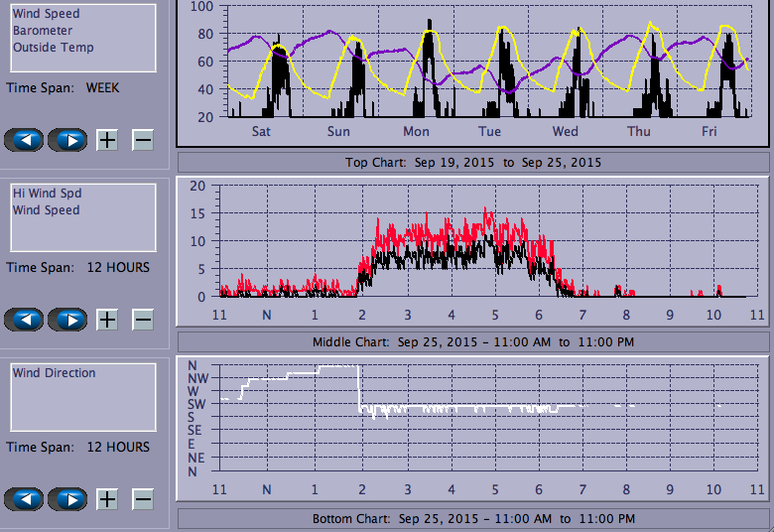The height and width of the screenshot is (532, 774).
Task: Select Hi Wind Spd in the middle list
Action: [x=46, y=194]
